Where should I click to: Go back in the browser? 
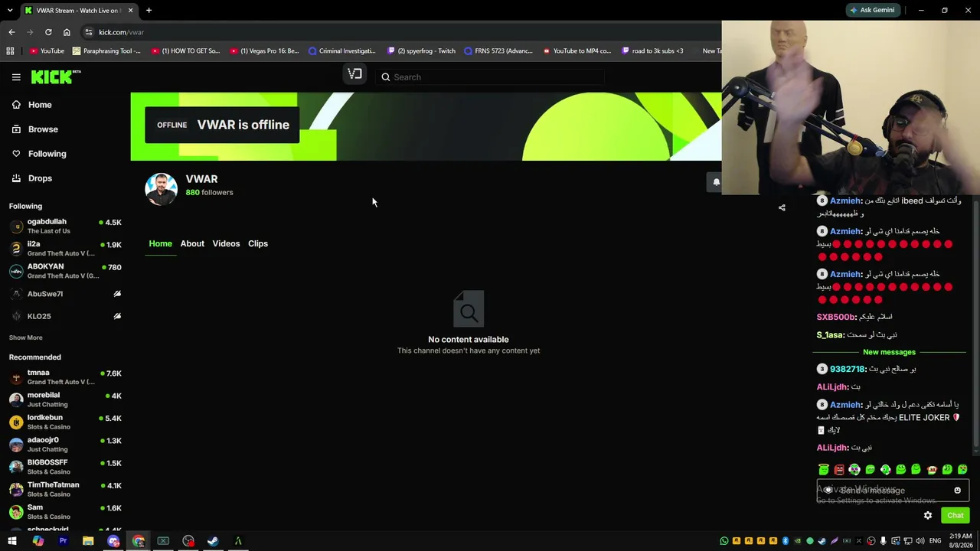11,32
